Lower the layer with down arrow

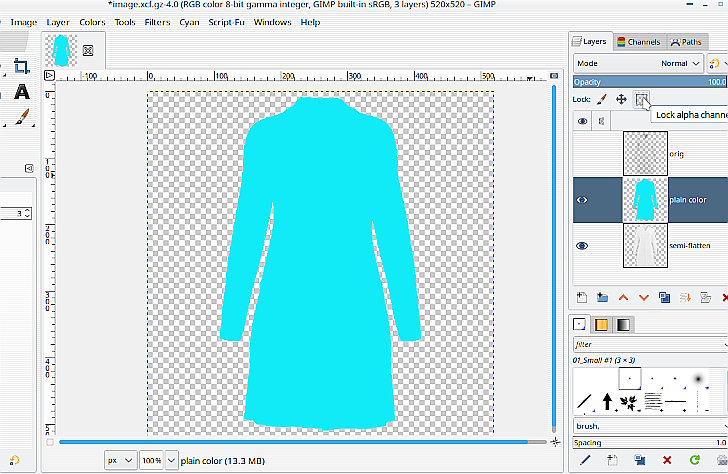pos(644,298)
